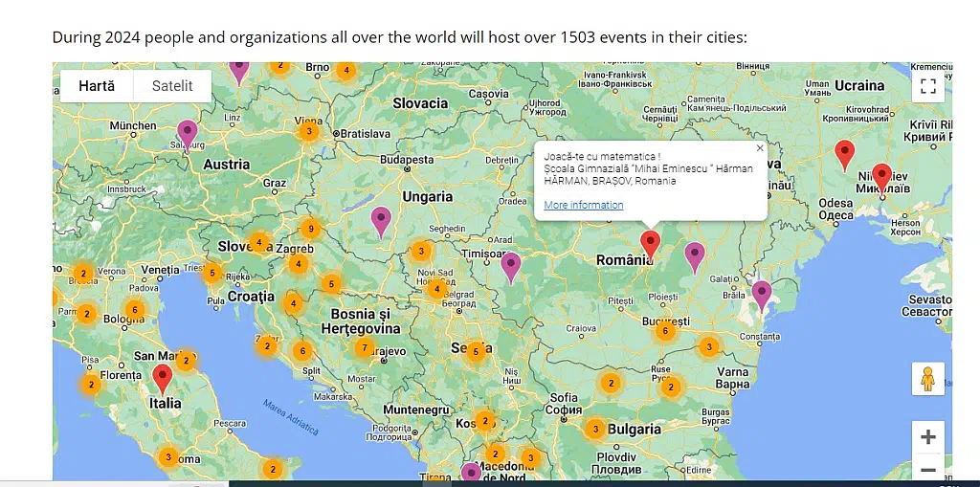Open the cluster of 2 on Kosovo
This screenshot has height=487, width=980.
(485, 421)
